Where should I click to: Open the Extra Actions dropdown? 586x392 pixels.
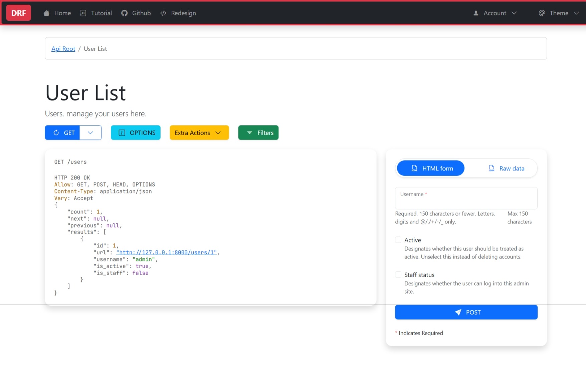coord(199,133)
